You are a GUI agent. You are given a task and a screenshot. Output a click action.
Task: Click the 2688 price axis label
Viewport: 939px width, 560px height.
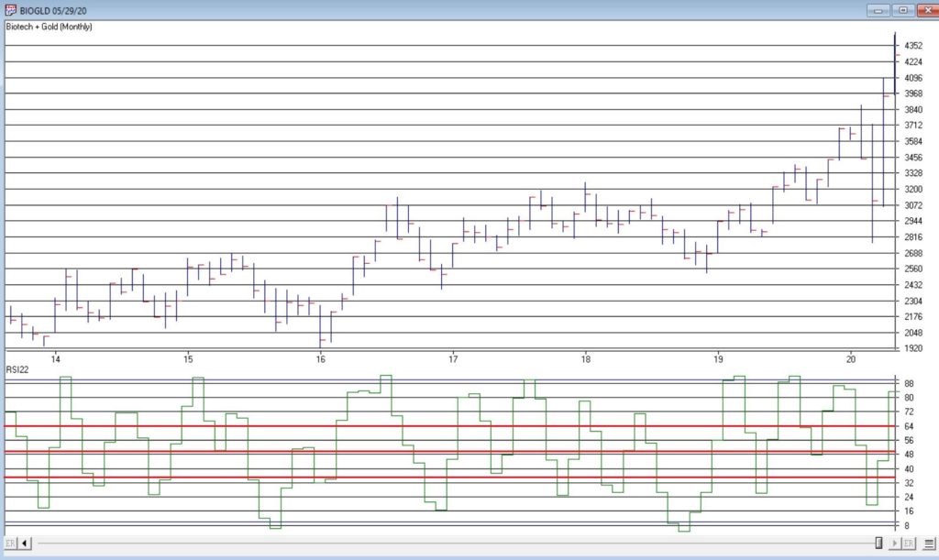click(913, 253)
